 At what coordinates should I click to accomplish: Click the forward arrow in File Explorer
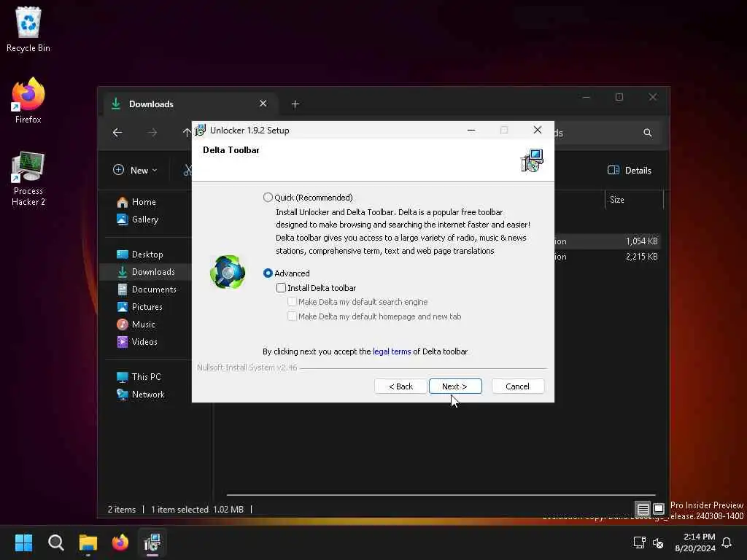pyautogui.click(x=152, y=133)
